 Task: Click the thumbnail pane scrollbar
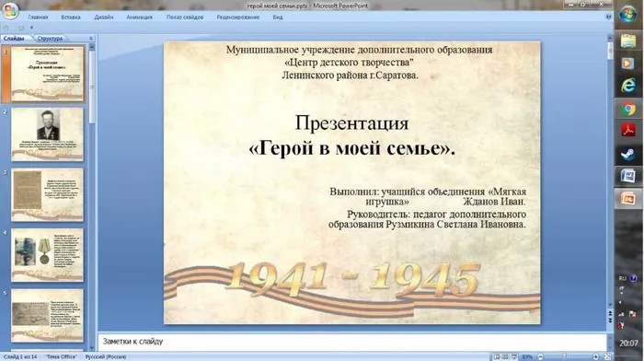92,87
